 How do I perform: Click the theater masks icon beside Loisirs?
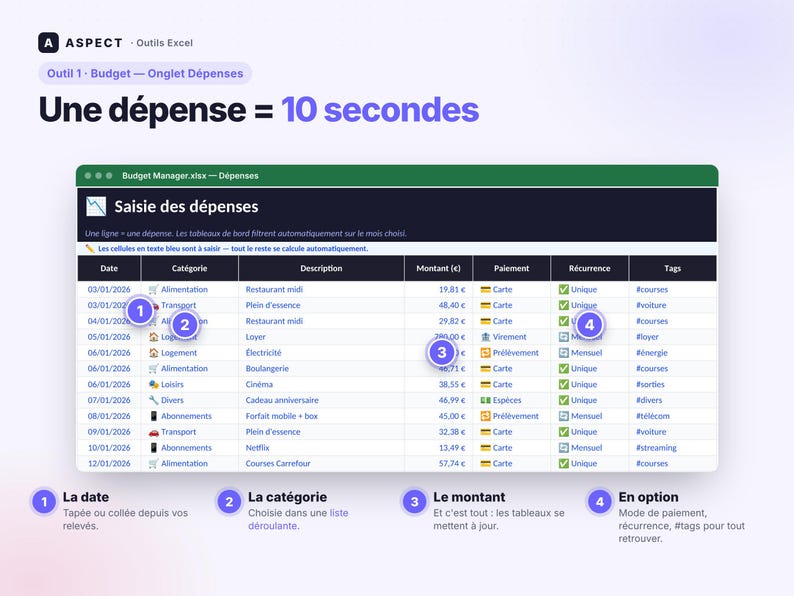tap(153, 384)
